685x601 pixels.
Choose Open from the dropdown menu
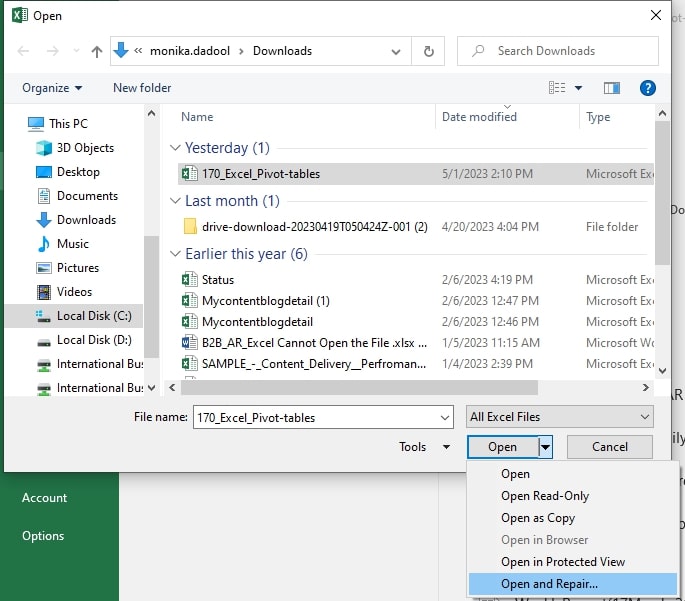tap(572, 474)
